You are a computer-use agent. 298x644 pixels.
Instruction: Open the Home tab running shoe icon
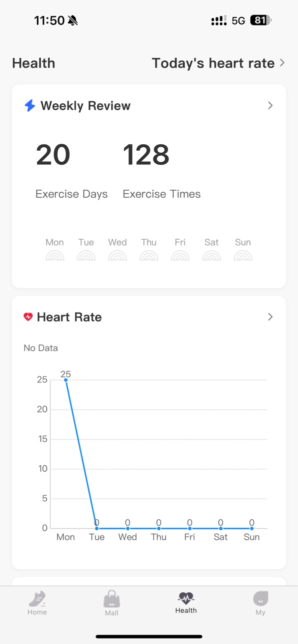37,598
